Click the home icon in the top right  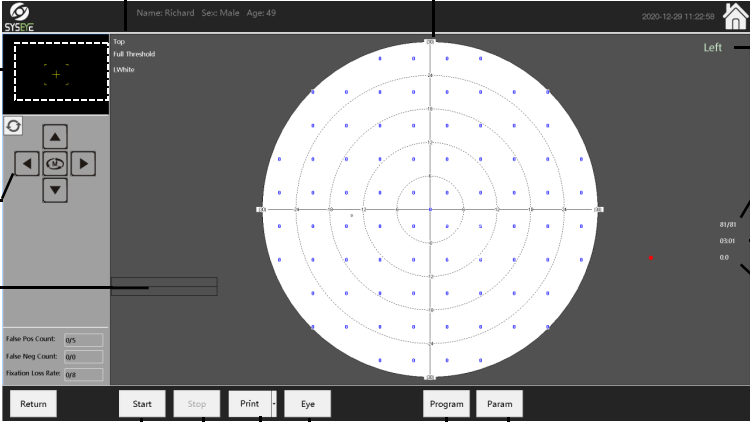pos(727,17)
